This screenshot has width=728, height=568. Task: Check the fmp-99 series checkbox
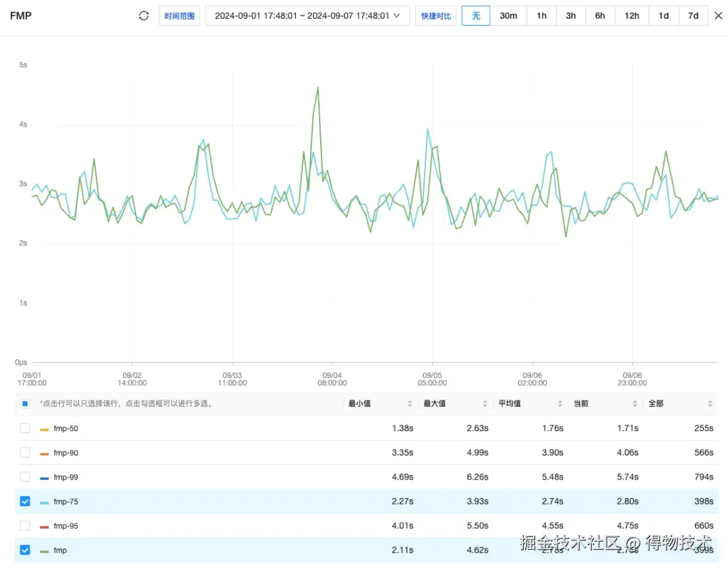[25, 477]
